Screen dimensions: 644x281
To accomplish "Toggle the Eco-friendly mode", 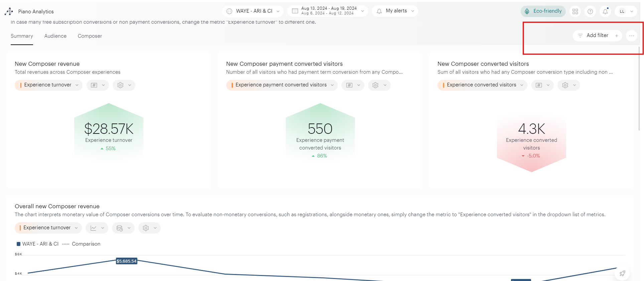I will coord(543,11).
